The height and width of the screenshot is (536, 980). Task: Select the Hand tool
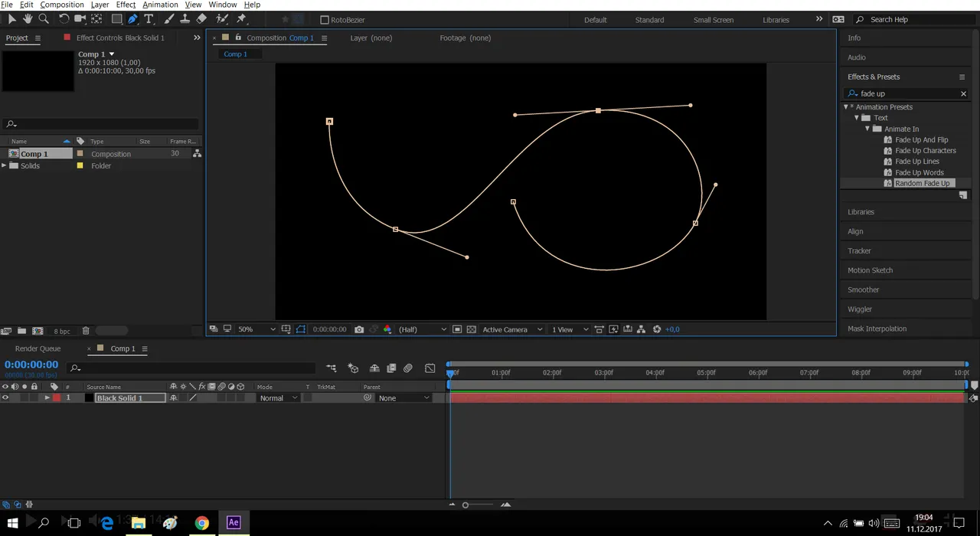[x=28, y=19]
